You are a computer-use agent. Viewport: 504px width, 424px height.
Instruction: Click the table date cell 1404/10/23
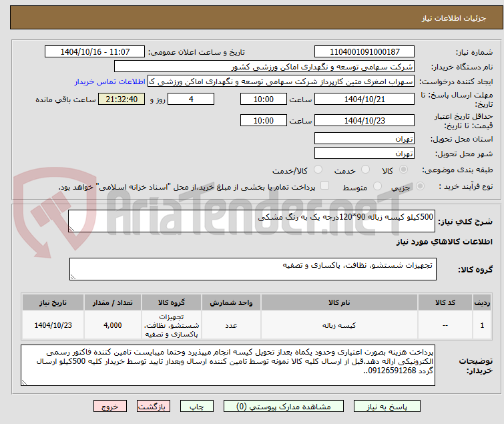click(x=53, y=325)
